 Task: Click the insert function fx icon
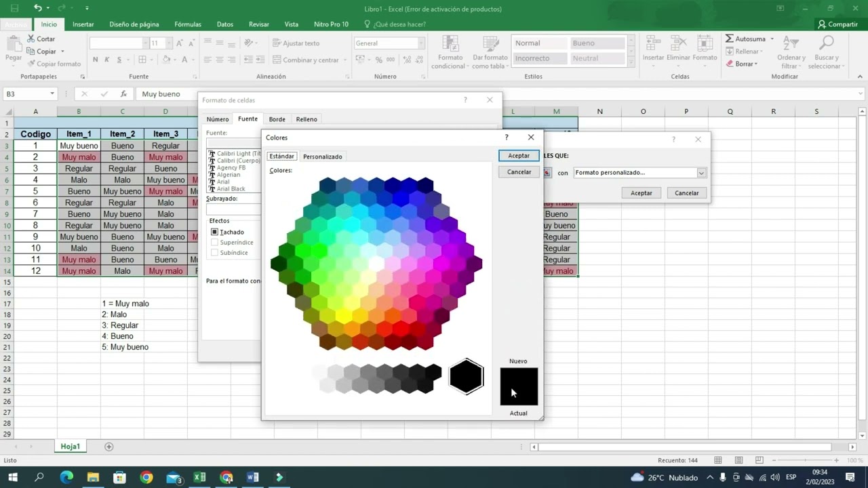point(123,94)
